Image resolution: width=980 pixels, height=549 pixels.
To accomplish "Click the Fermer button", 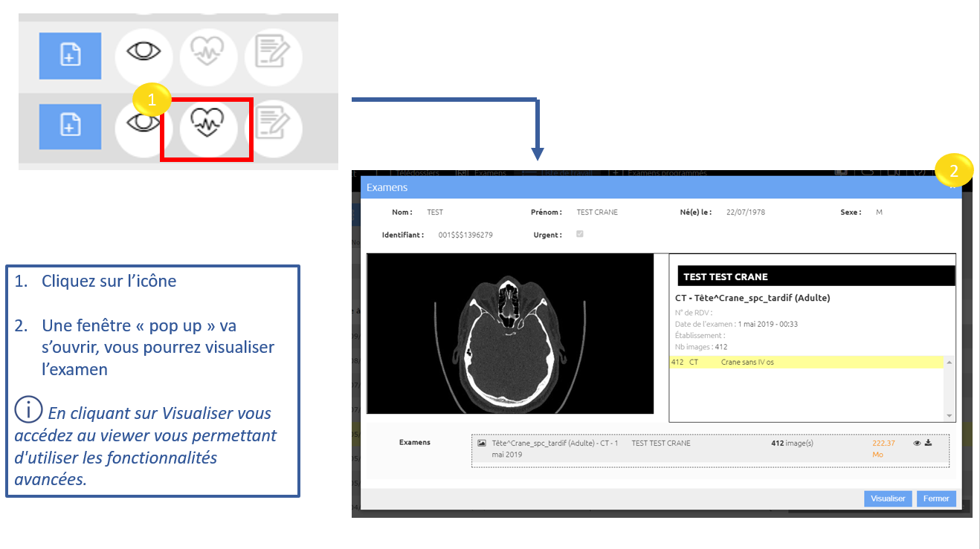I will coord(936,498).
